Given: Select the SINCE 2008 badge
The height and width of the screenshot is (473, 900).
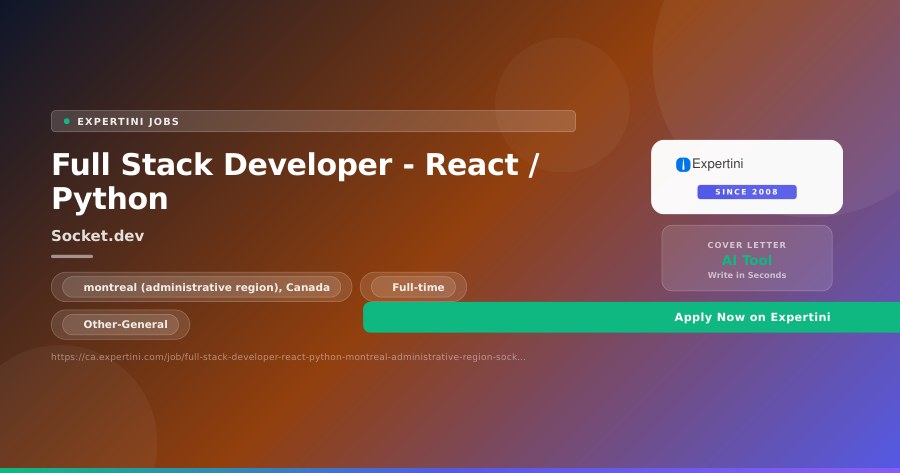Looking at the screenshot, I should coord(747,192).
